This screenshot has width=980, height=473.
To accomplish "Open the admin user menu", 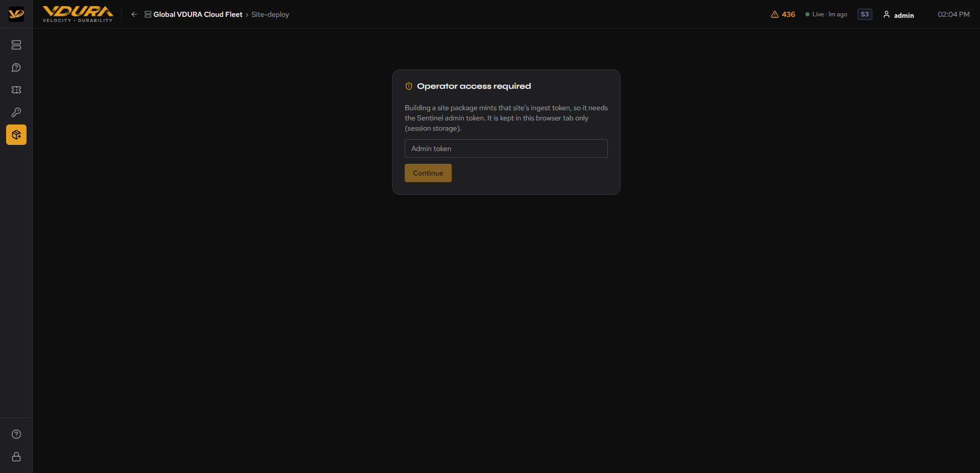I will pyautogui.click(x=899, y=15).
